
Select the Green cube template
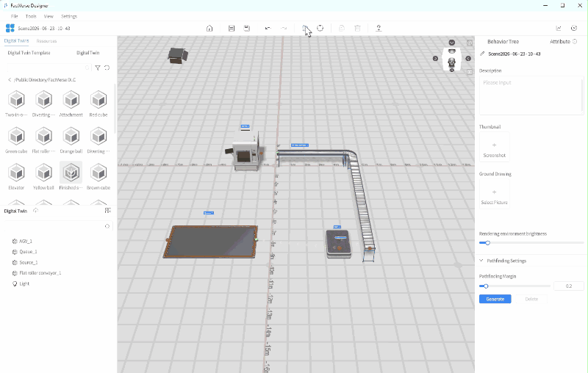[x=16, y=140]
